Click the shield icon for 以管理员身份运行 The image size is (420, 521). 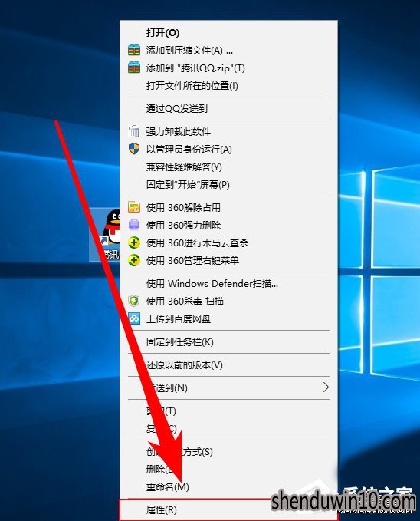[134, 149]
